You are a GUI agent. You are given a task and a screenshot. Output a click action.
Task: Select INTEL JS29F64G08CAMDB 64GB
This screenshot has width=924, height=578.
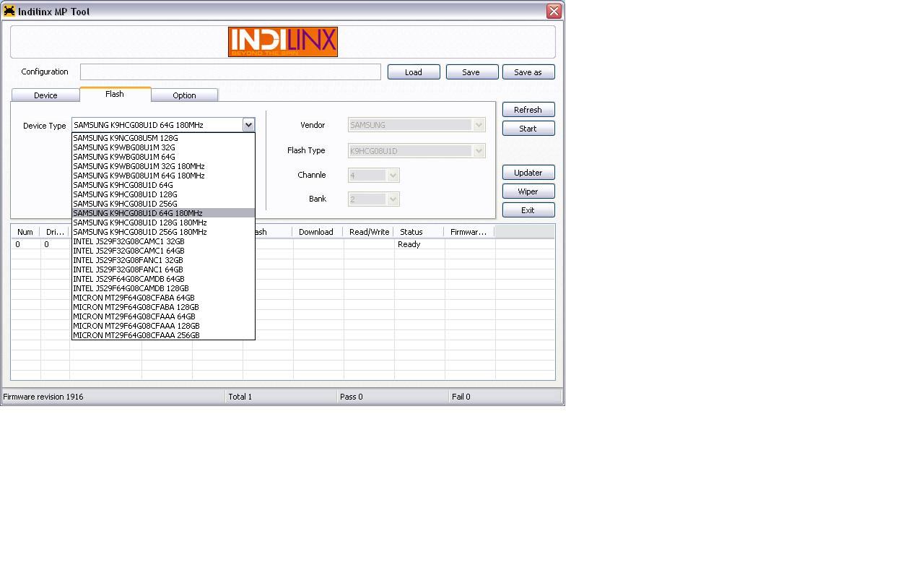163,279
